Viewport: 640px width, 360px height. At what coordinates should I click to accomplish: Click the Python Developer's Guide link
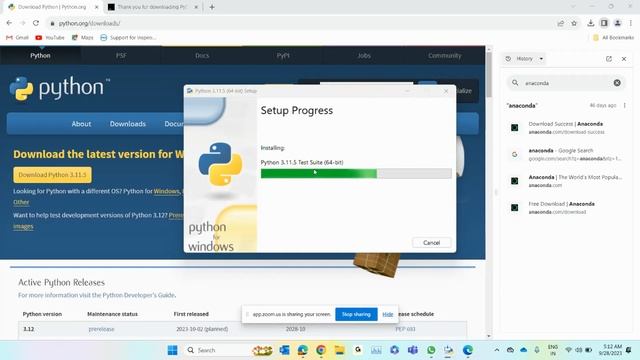[139, 295]
